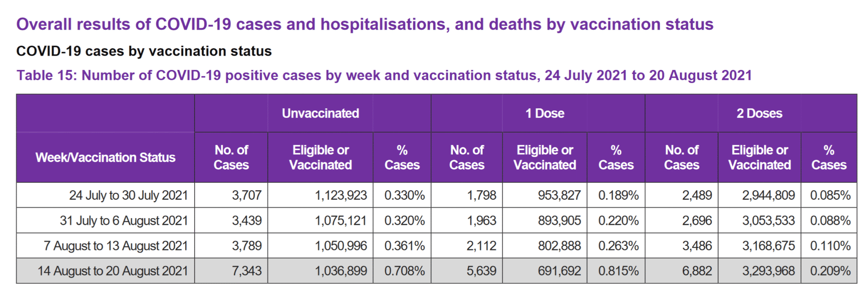Image resolution: width=868 pixels, height=303 pixels.
Task: Click the cell with value 1,075,121
Action: [341, 221]
